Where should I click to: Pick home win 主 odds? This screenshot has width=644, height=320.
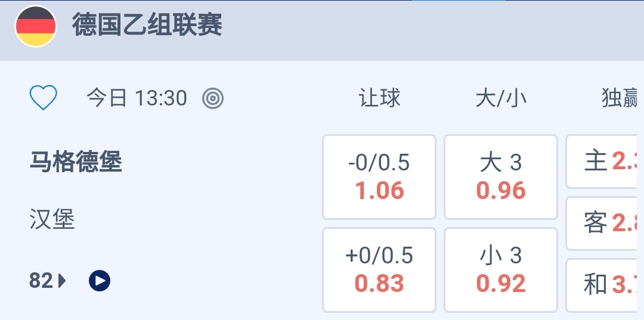603,161
